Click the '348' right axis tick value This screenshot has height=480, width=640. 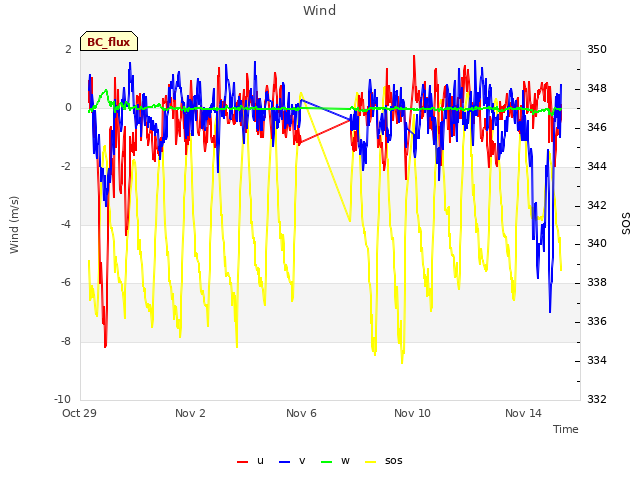597,89
